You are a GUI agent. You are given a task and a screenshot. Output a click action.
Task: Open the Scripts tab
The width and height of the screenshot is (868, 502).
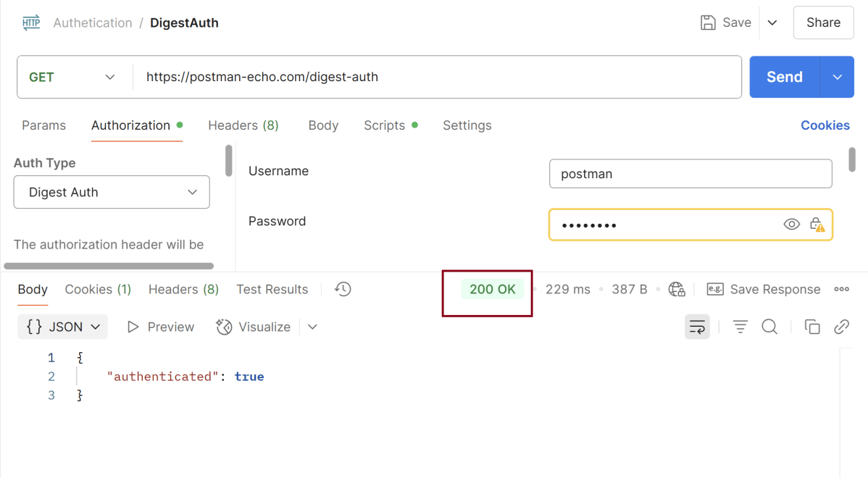pyautogui.click(x=384, y=125)
